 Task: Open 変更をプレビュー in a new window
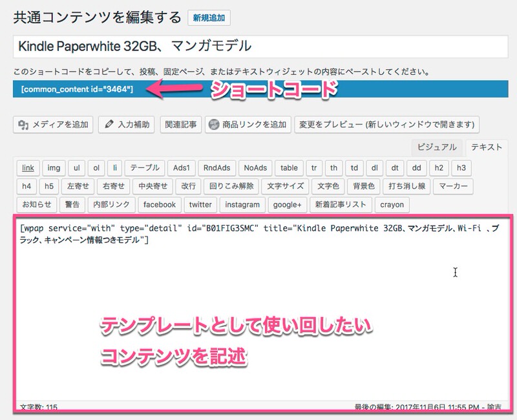pyautogui.click(x=386, y=125)
